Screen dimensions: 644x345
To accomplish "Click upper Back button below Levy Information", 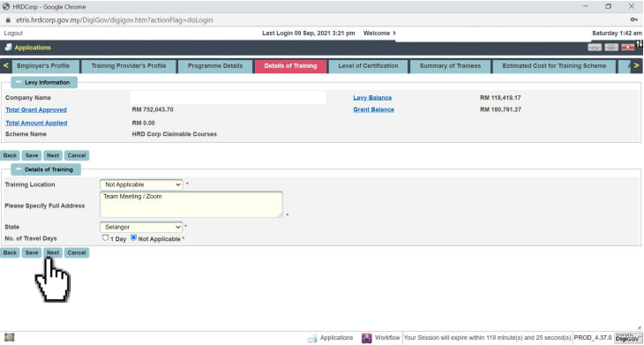I will 10,155.
